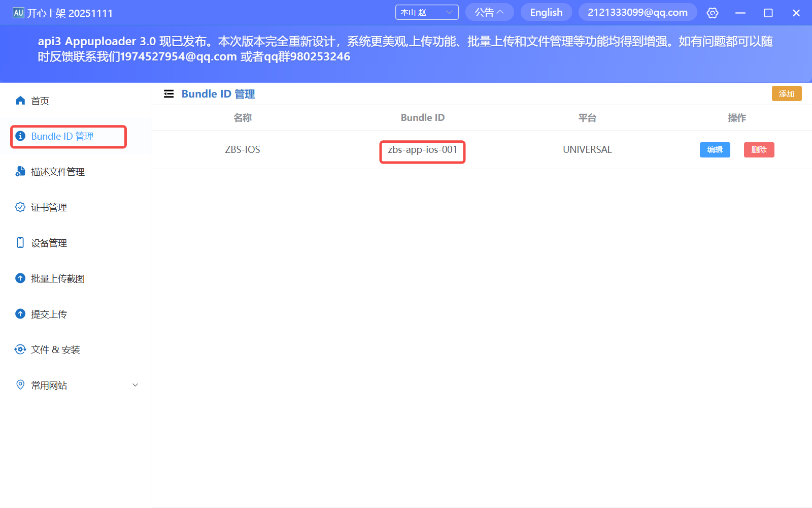Click the 文件 & 安装 gear icon
Image resolution: width=812 pixels, height=508 pixels.
pyautogui.click(x=20, y=349)
